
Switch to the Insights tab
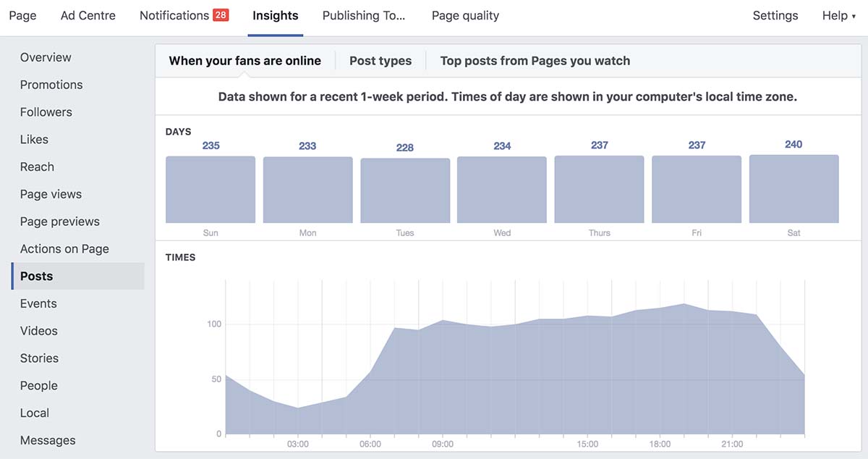coord(275,14)
